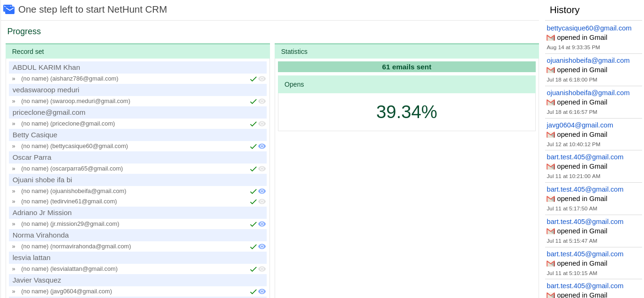Open bettycasique60@gmail.com link in History
Viewport: 644px width, 298px height.
click(589, 28)
